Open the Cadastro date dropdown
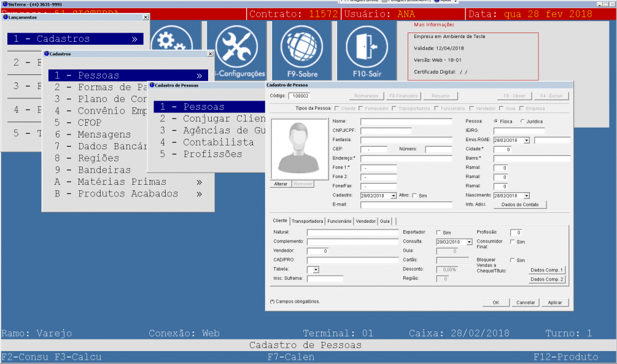Screen dimensions: 617x364 394,196
